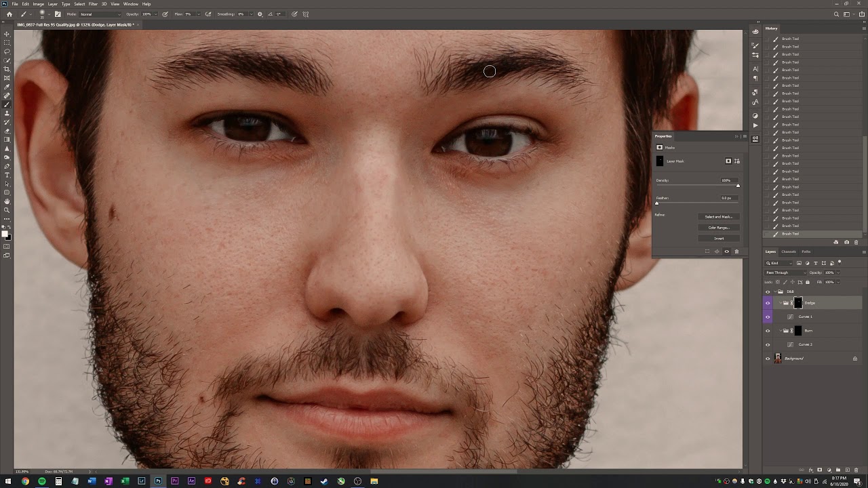Click the search icon at top right
The image size is (868, 488).
[x=836, y=14]
